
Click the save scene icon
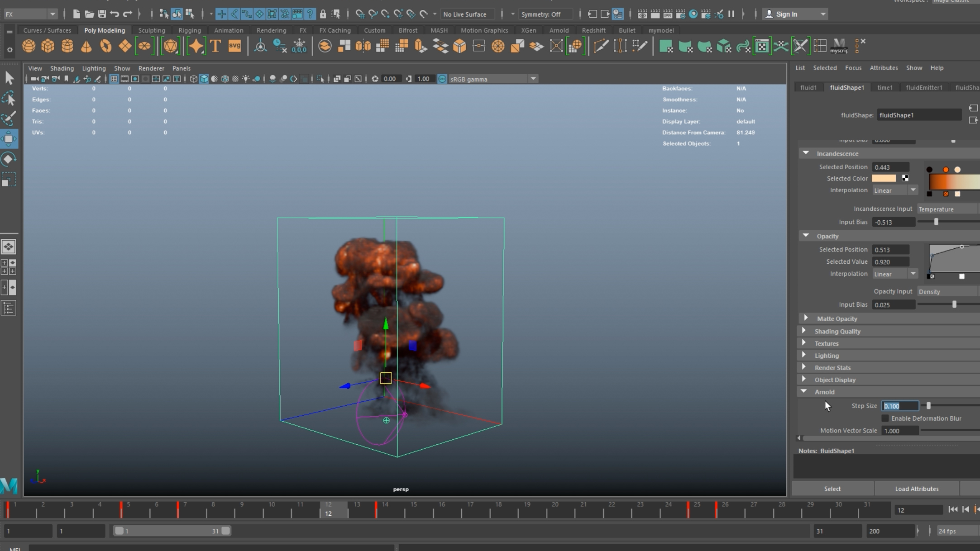pos(102,14)
